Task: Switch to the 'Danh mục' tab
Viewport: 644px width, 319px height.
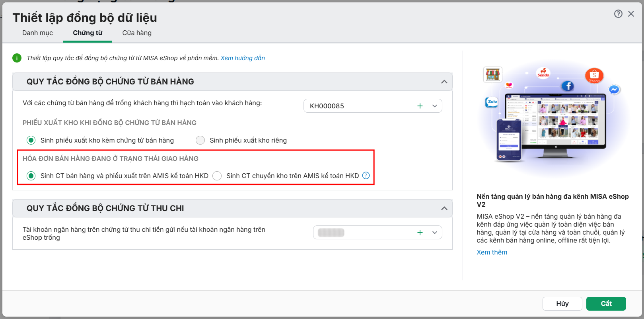Action: [37, 33]
